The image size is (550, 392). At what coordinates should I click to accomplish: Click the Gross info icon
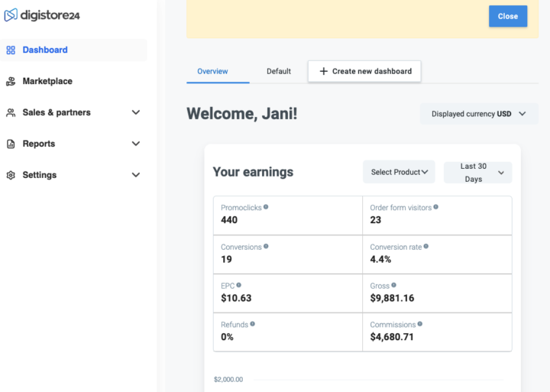393,285
